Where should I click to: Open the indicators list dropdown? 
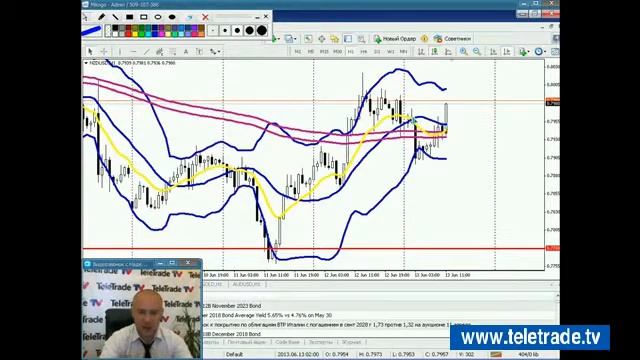[x=525, y=51]
